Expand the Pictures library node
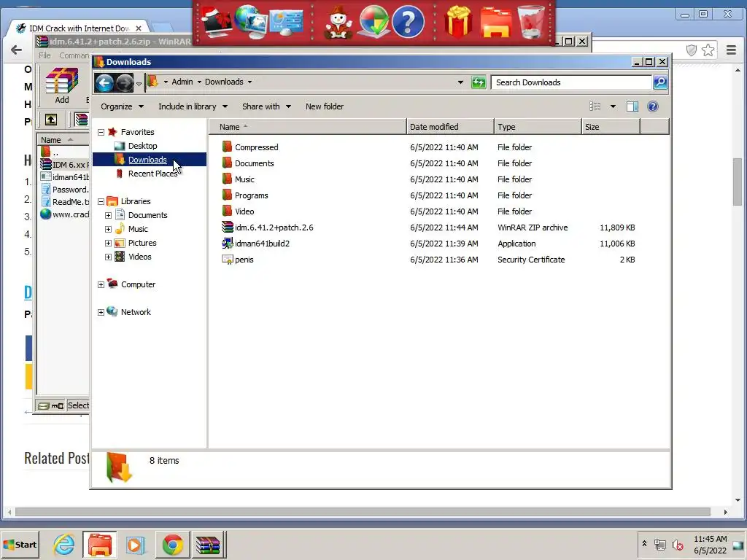 click(108, 244)
